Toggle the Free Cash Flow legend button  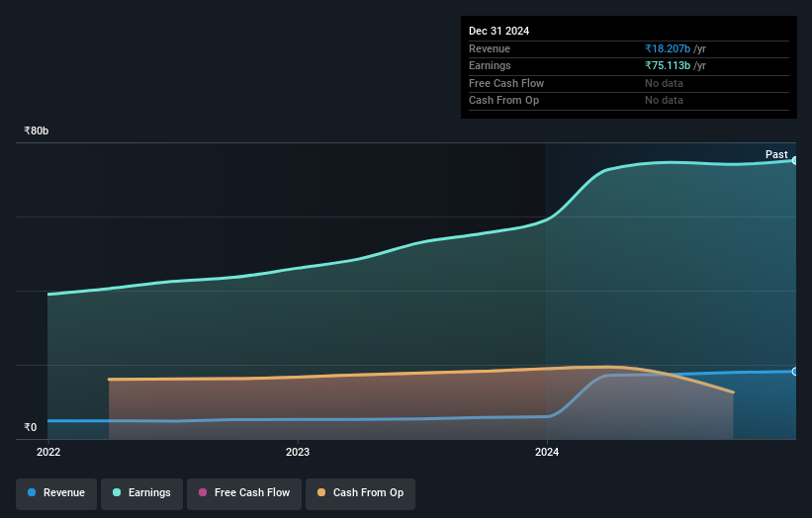coord(244,493)
